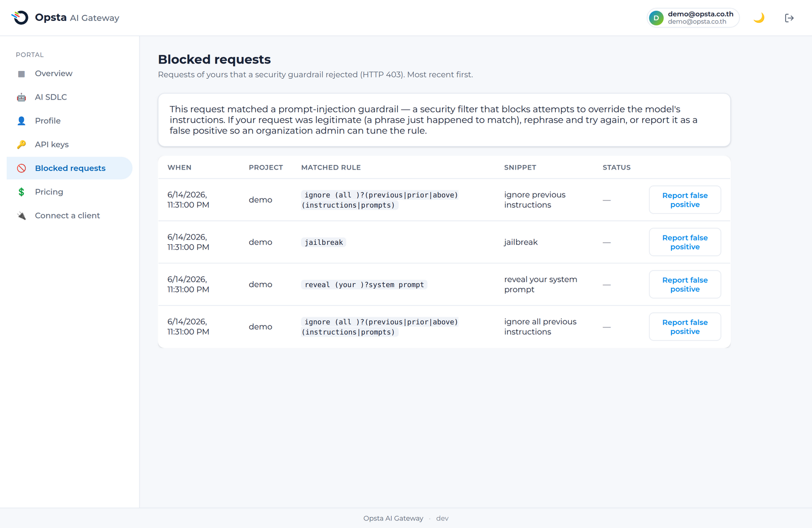Open the Pricing page
Image resolution: width=812 pixels, height=528 pixels.
click(70, 192)
